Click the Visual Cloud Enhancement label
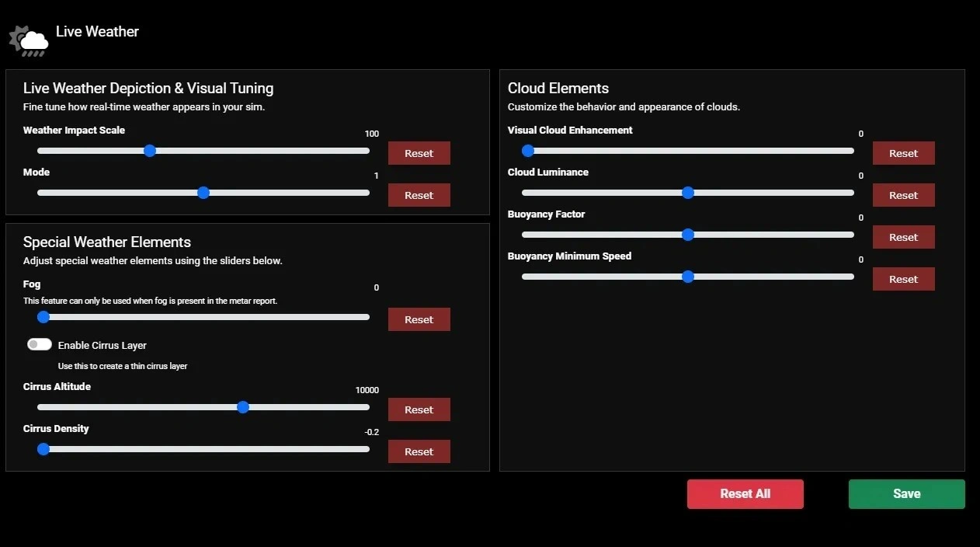980x547 pixels. [570, 131]
